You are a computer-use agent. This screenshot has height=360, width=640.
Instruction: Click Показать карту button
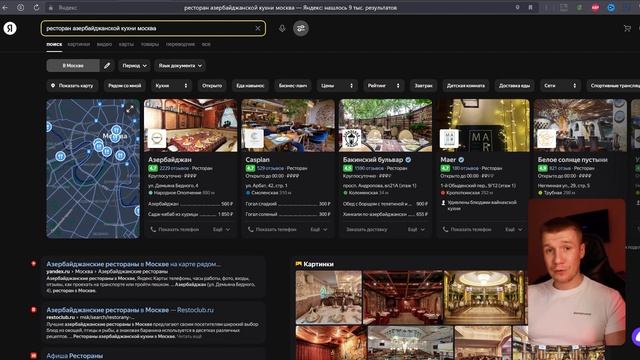[72, 86]
